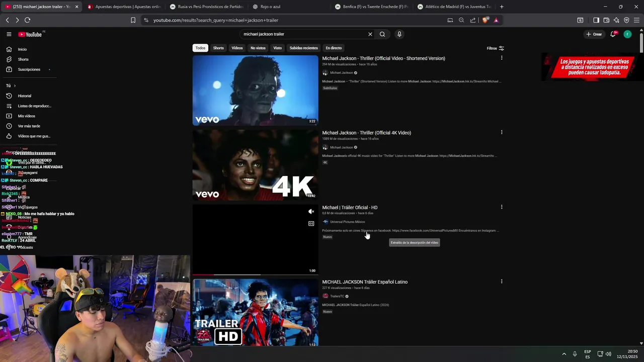This screenshot has height=362, width=644.
Task: Select the Subidas recientes filter chip
Action: click(304, 48)
